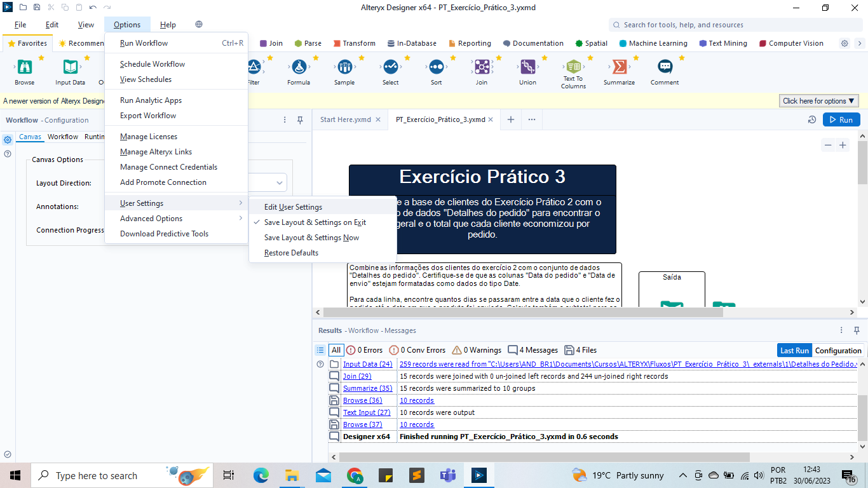868x488 pixels.
Task: Toggle Save Layout & Settings on Exit
Action: click(x=315, y=222)
